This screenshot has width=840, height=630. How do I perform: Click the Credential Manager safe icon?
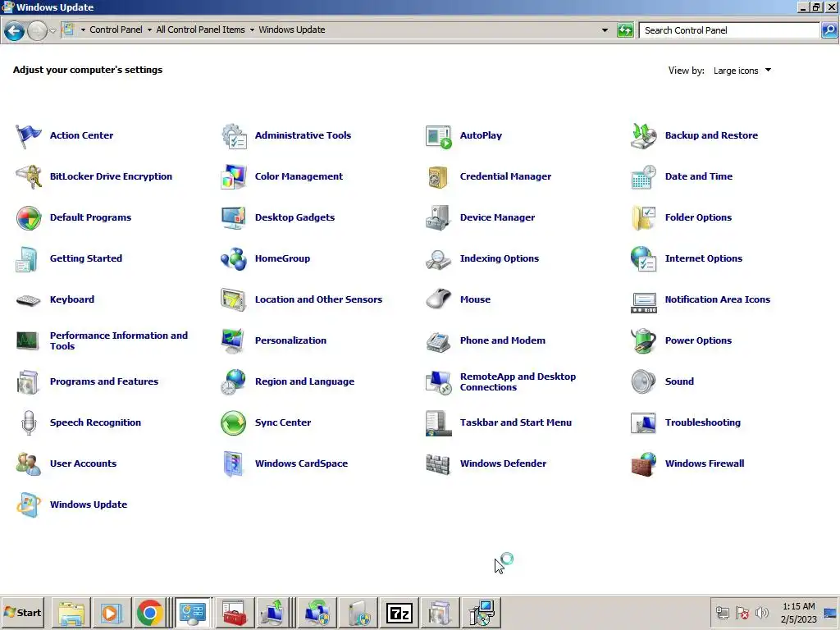439,177
